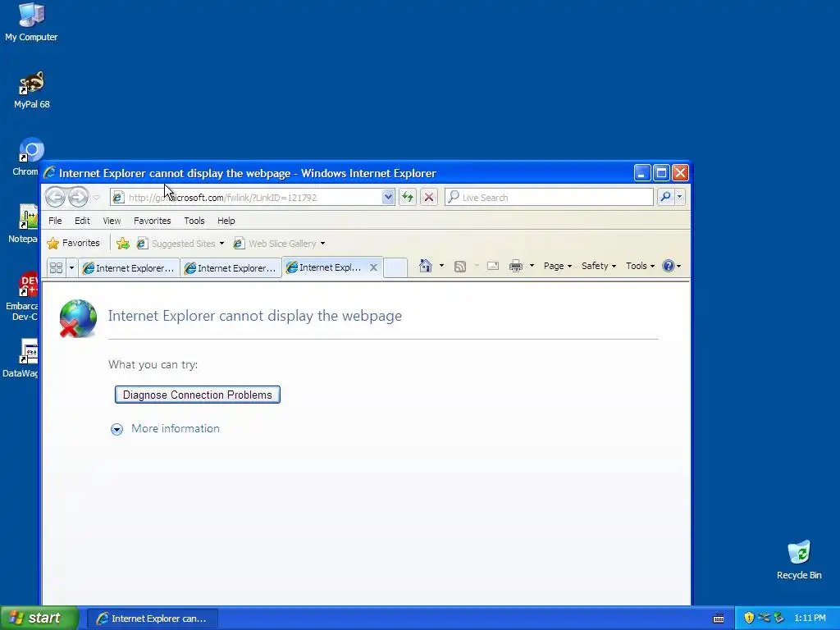Image resolution: width=840 pixels, height=630 pixels.
Task: Launch MyPal 68 desktop shortcut
Action: tap(31, 90)
